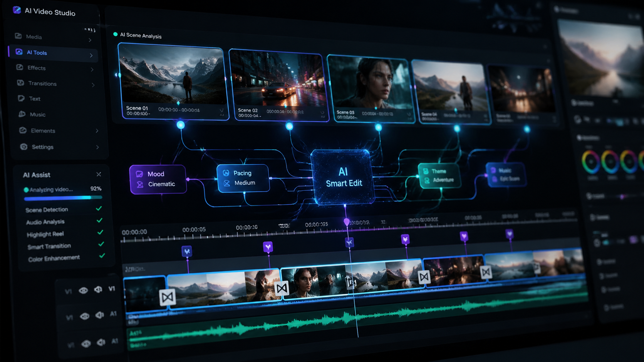Click the icon beside Pacing label

(226, 173)
